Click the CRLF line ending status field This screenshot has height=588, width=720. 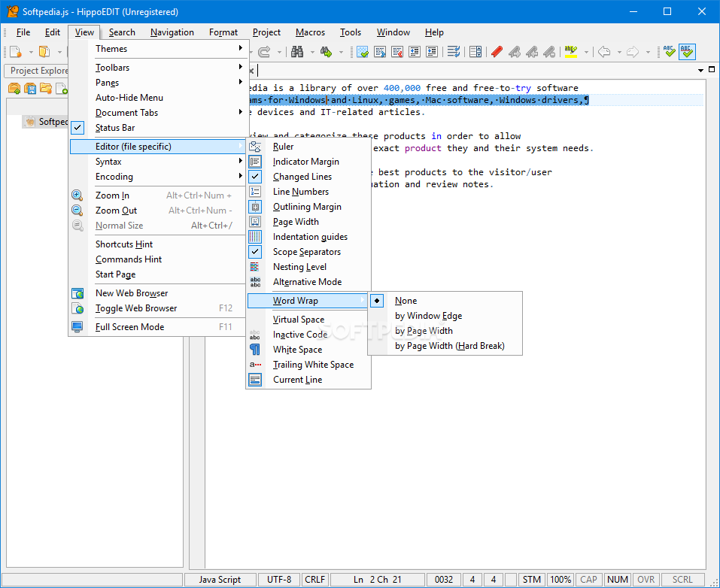point(315,580)
